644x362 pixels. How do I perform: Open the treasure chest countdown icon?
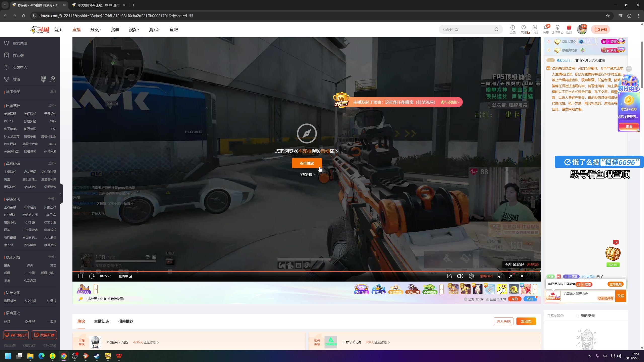pos(613,254)
